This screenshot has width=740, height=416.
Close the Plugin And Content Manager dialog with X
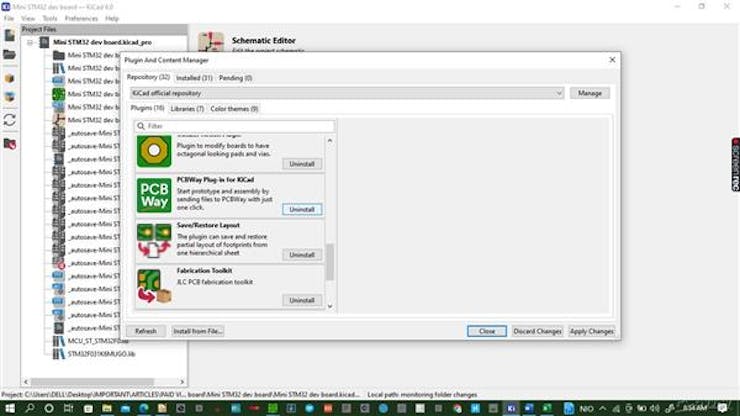(612, 60)
